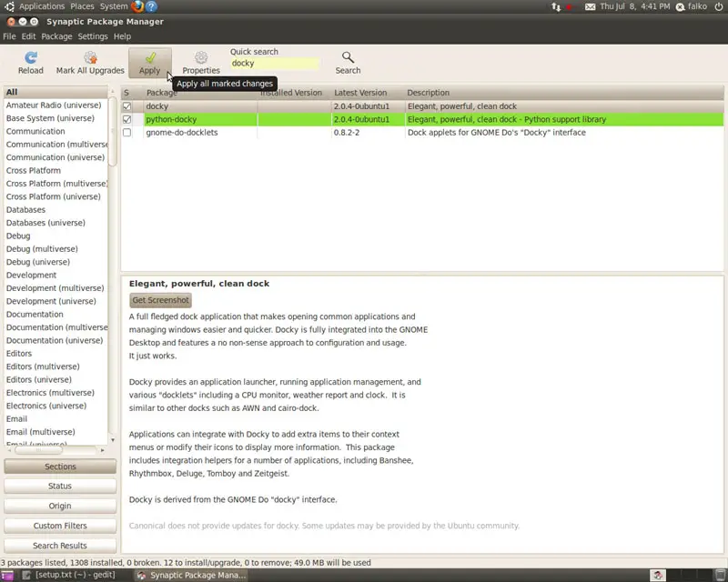Image resolution: width=728 pixels, height=582 pixels.
Task: Click the Sections filter button
Action: [60, 467]
